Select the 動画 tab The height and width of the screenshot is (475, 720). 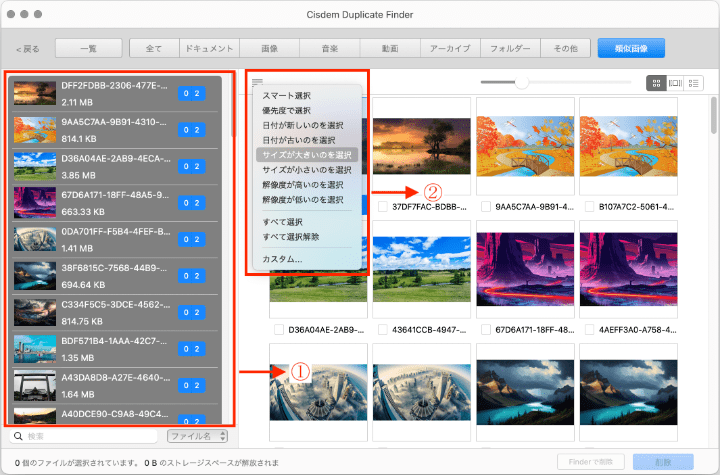click(390, 48)
